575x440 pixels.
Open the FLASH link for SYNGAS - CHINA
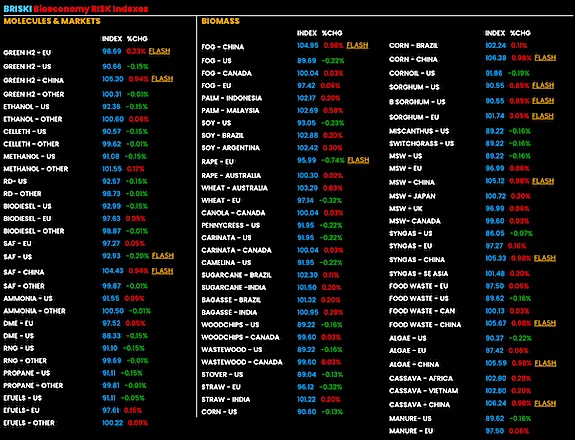[545, 258]
